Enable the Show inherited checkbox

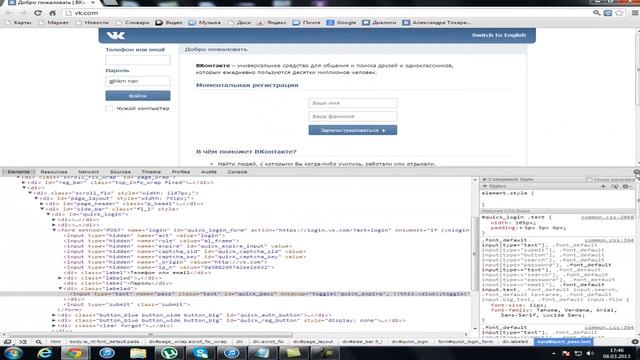point(589,180)
